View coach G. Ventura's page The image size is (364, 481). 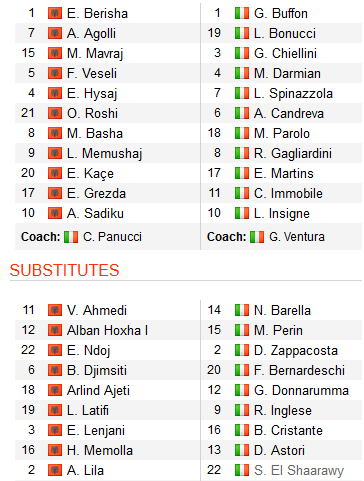297,237
